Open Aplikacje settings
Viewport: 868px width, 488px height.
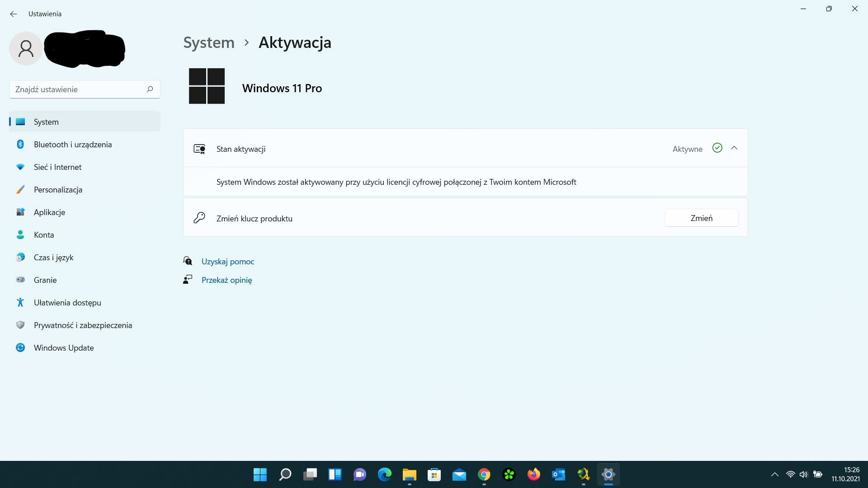(85, 212)
